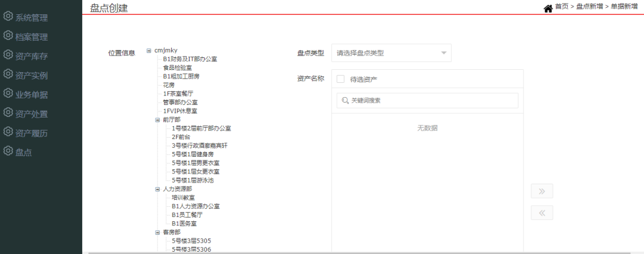This screenshot has height=254, width=644.
Task: Collapse the 人力资源部 tree node
Action: (x=157, y=189)
